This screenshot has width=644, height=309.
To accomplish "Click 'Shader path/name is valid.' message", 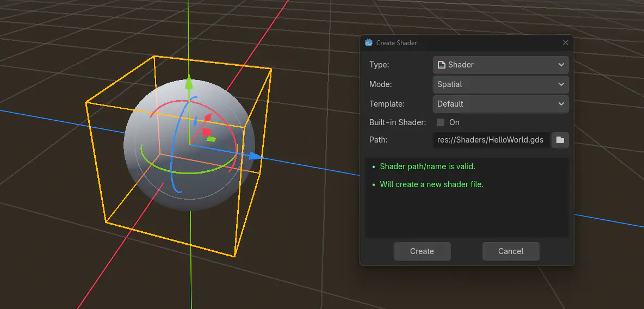I will point(428,166).
